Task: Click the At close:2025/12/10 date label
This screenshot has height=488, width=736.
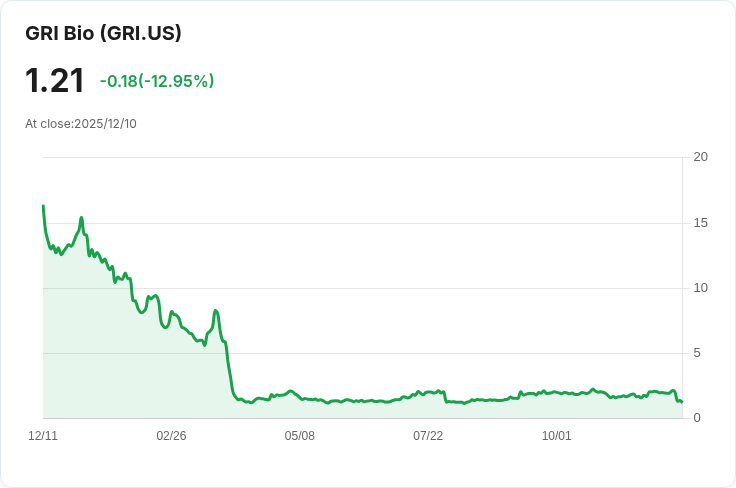Action: [x=81, y=124]
